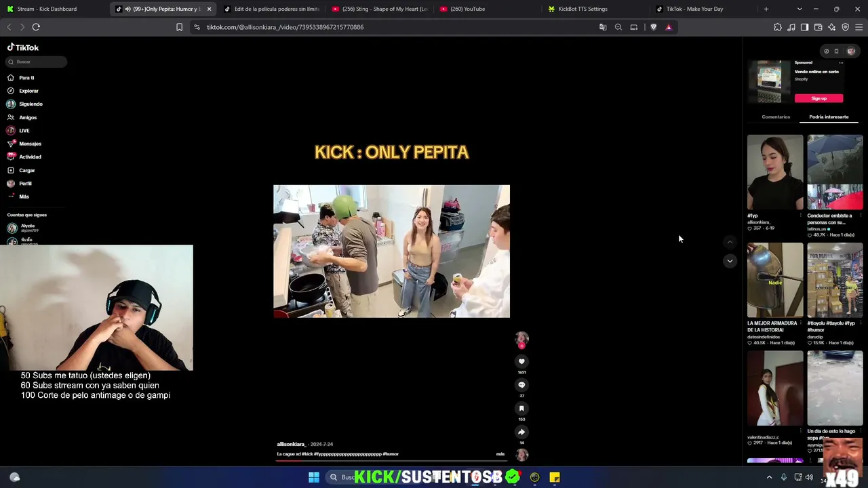Click the video progress bar
The height and width of the screenshot is (488, 868).
(392, 460)
